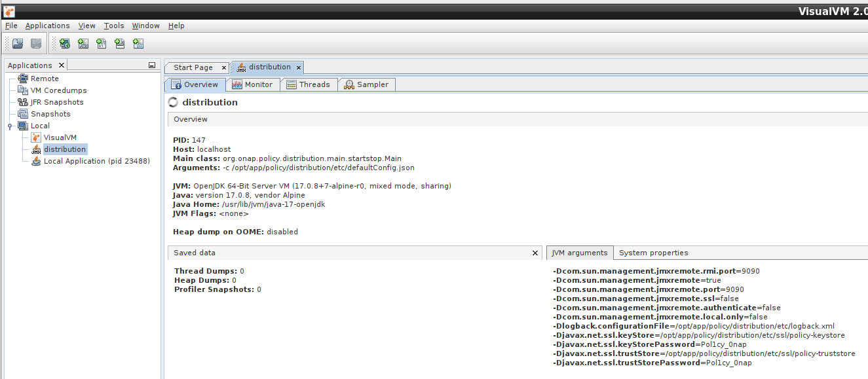Screen dimensions: 868x379
Task: Open the Sampler tab
Action: tap(367, 84)
